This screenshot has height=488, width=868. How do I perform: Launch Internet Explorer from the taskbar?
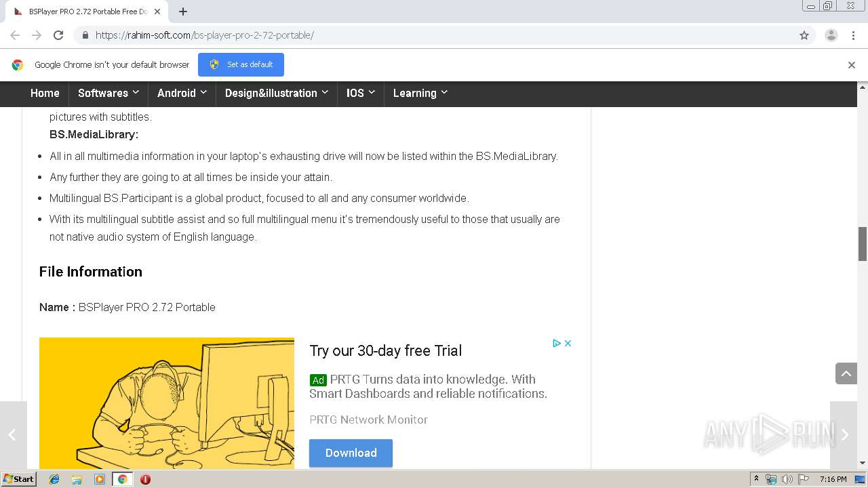54,479
